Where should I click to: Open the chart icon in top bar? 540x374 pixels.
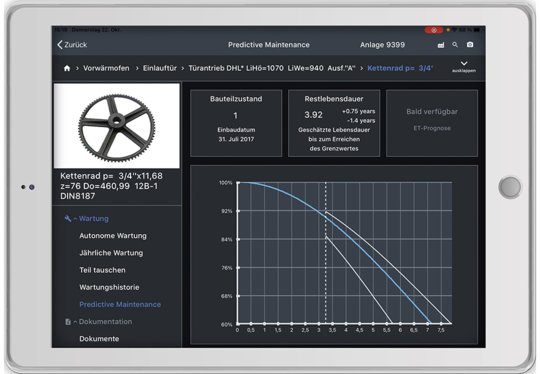click(x=440, y=45)
